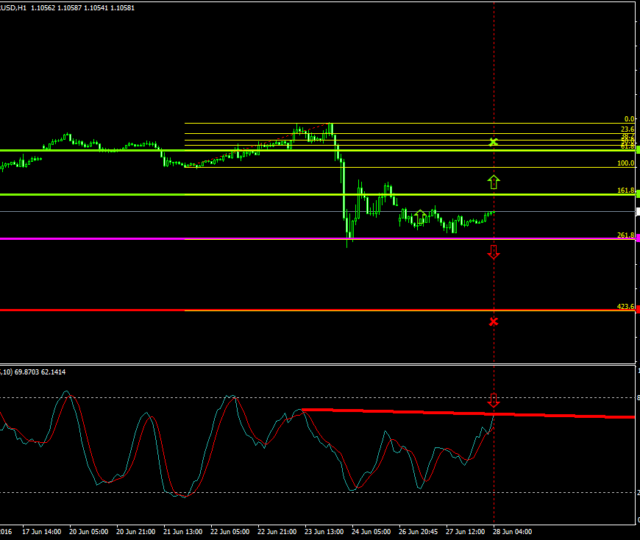Screen dimensions: 640x540
Task: Click the red price tag at the 423.6 level
Action: pyautogui.click(x=637, y=310)
